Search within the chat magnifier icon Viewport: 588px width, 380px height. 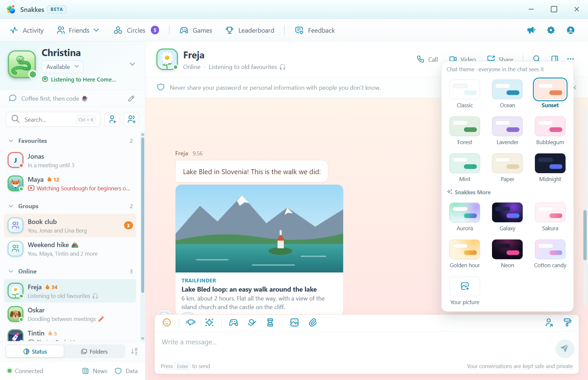(x=537, y=59)
